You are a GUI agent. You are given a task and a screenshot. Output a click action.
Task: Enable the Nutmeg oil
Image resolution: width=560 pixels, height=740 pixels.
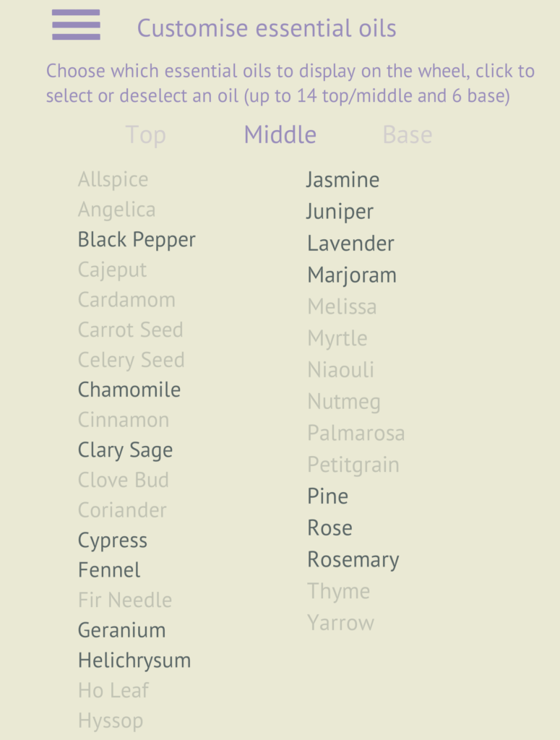click(344, 402)
